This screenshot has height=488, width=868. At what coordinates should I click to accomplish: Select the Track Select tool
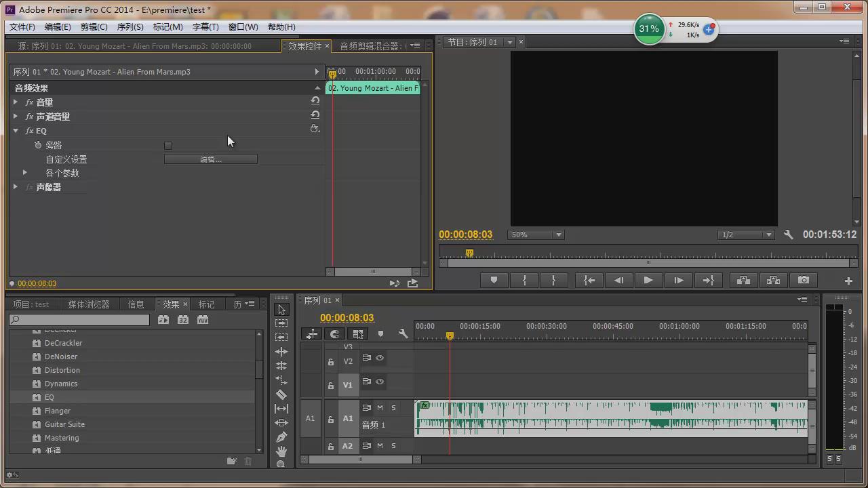[281, 323]
